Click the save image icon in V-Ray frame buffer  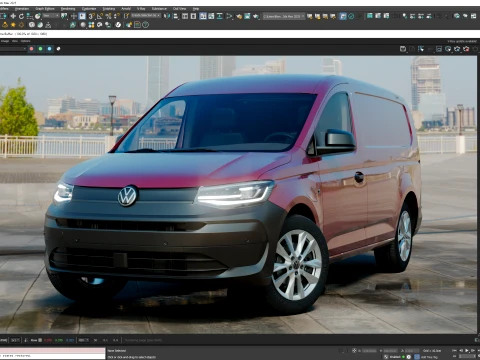click(x=403, y=49)
